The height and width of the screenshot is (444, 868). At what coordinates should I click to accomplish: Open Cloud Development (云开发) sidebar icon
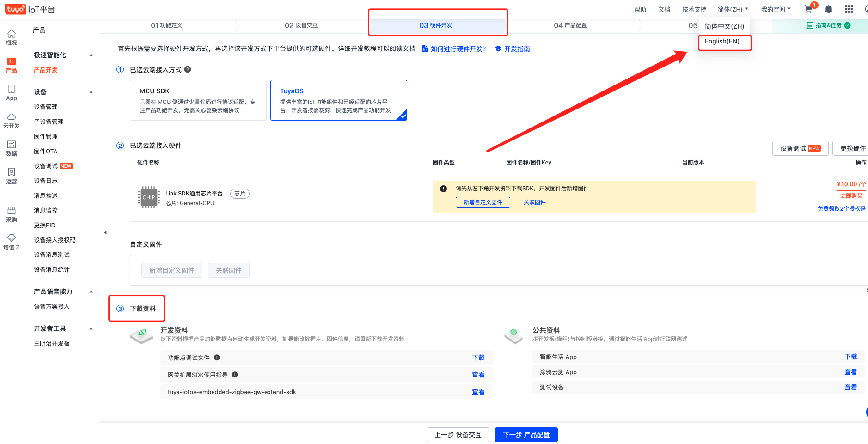[12, 121]
